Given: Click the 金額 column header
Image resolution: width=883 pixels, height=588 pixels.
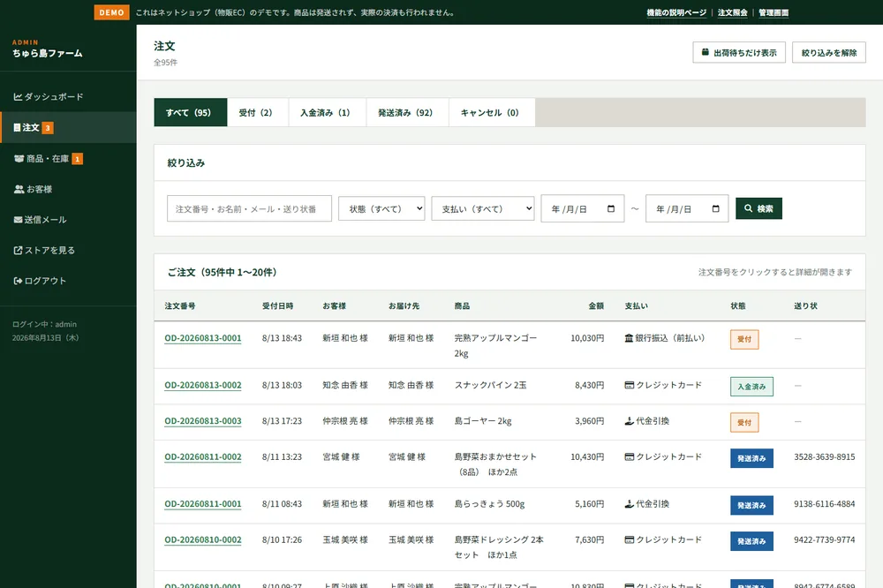Looking at the screenshot, I should (x=596, y=305).
